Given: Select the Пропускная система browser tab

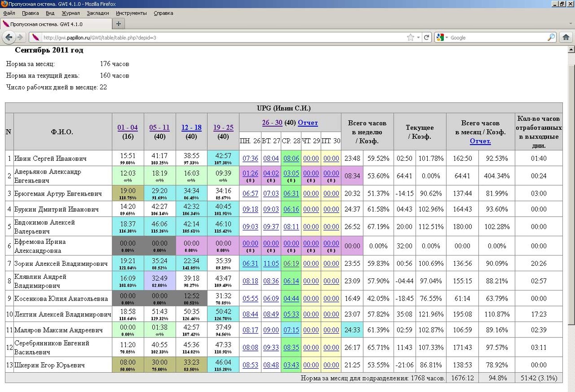Looking at the screenshot, I should tap(54, 24).
